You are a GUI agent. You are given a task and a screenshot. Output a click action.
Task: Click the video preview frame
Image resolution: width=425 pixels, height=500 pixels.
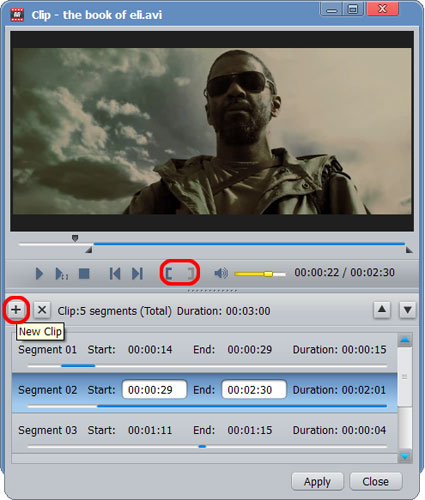[x=212, y=131]
